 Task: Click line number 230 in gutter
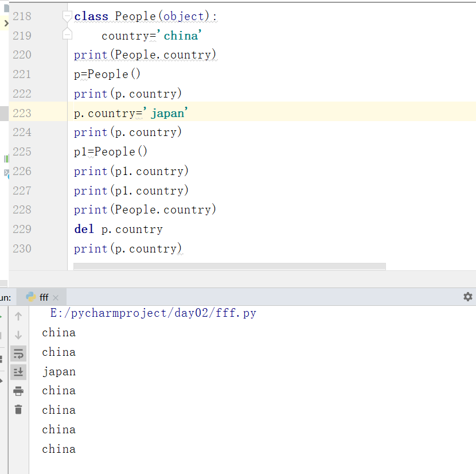22,248
